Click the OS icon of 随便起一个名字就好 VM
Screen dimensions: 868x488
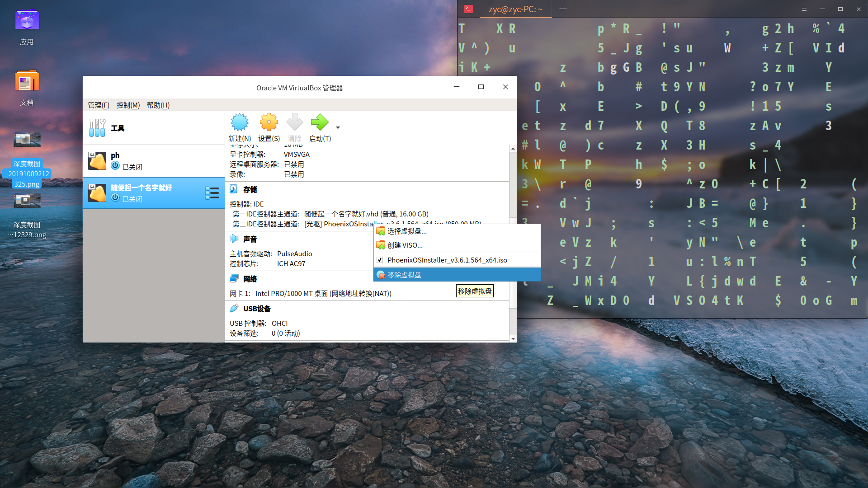point(97,193)
